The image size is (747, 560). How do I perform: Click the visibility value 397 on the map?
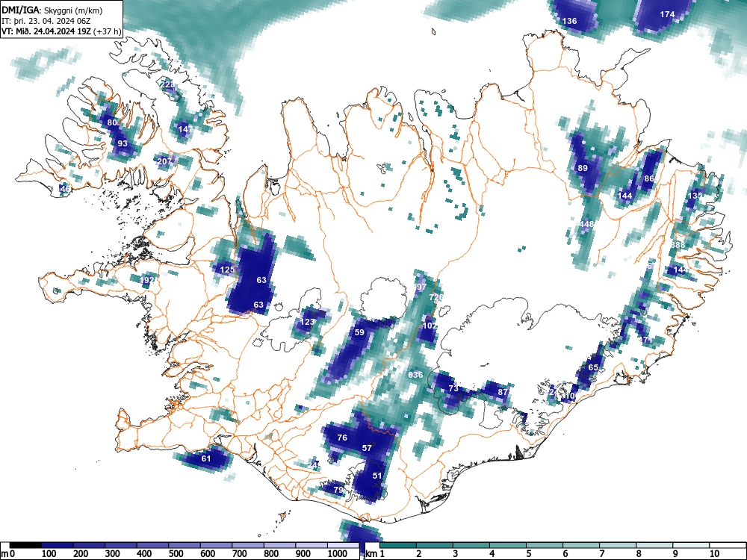tap(420, 287)
